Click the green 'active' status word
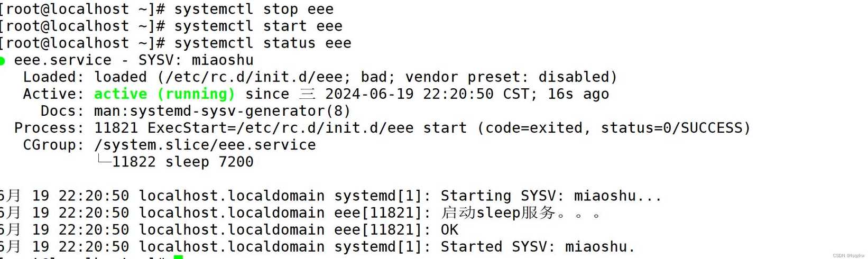Screen dimensions: 868x259 coord(121,94)
